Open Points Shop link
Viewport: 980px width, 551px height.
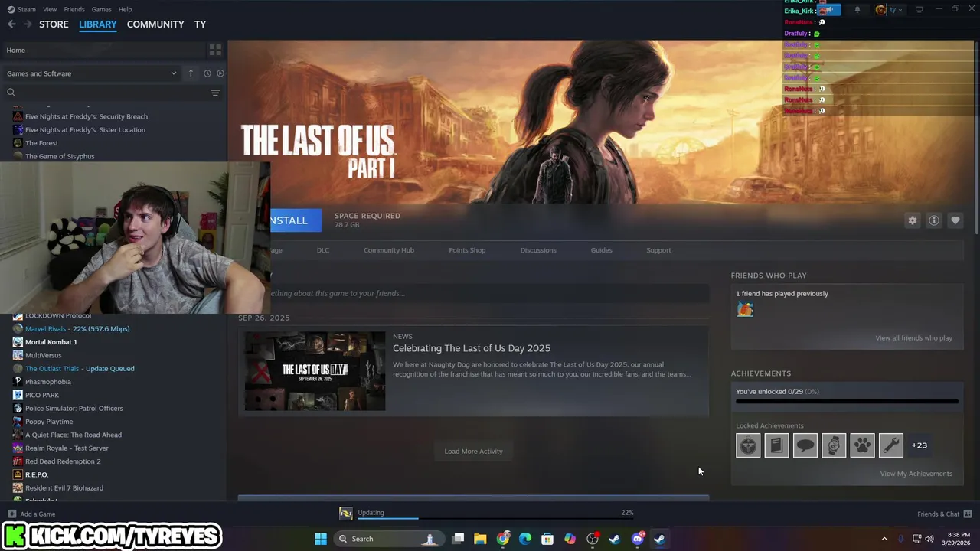tap(467, 250)
